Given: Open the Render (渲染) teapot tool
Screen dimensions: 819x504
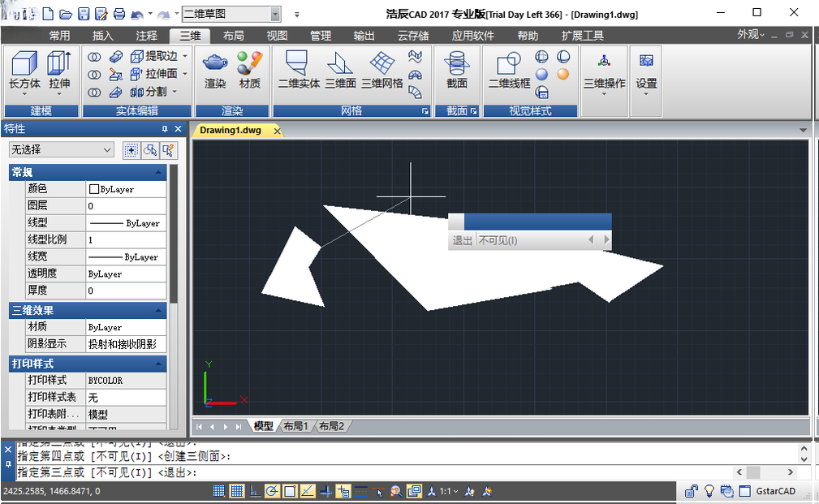Looking at the screenshot, I should click(x=215, y=70).
